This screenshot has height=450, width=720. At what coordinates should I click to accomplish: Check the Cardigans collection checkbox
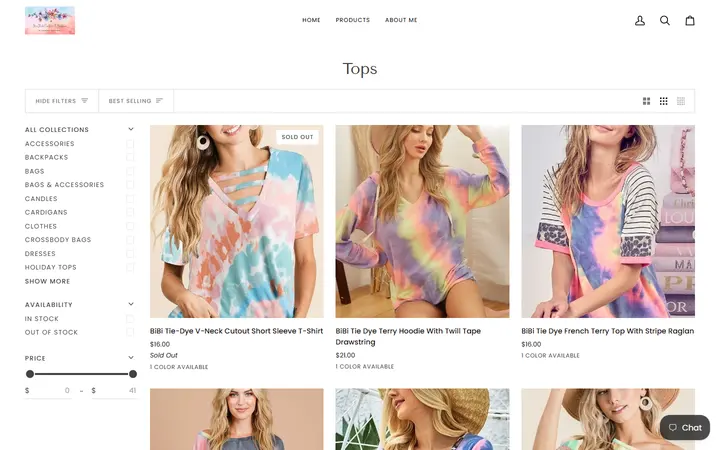(x=130, y=212)
